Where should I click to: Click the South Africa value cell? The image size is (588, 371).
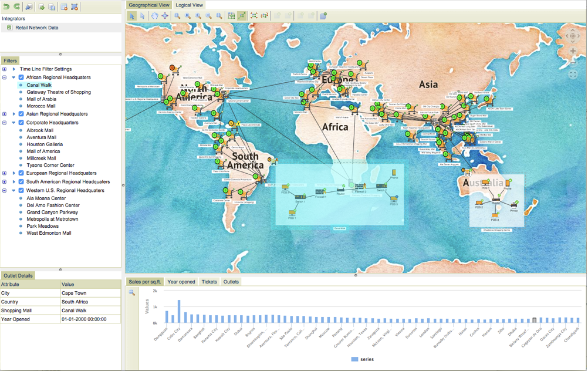91,302
